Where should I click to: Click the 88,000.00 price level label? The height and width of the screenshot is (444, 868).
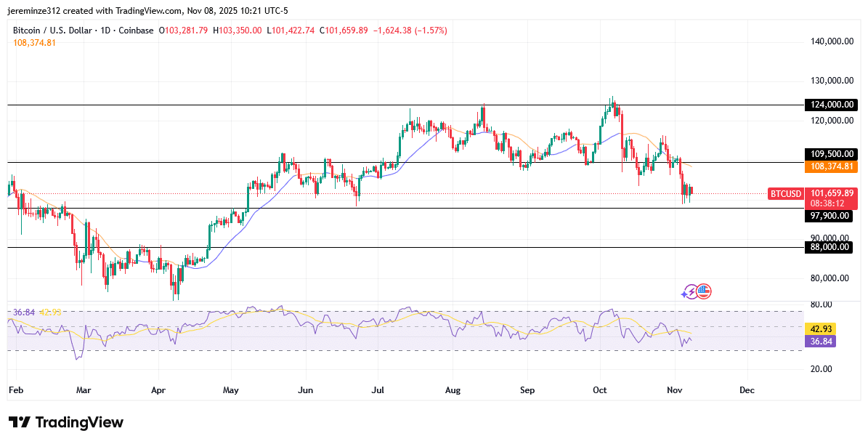829,247
